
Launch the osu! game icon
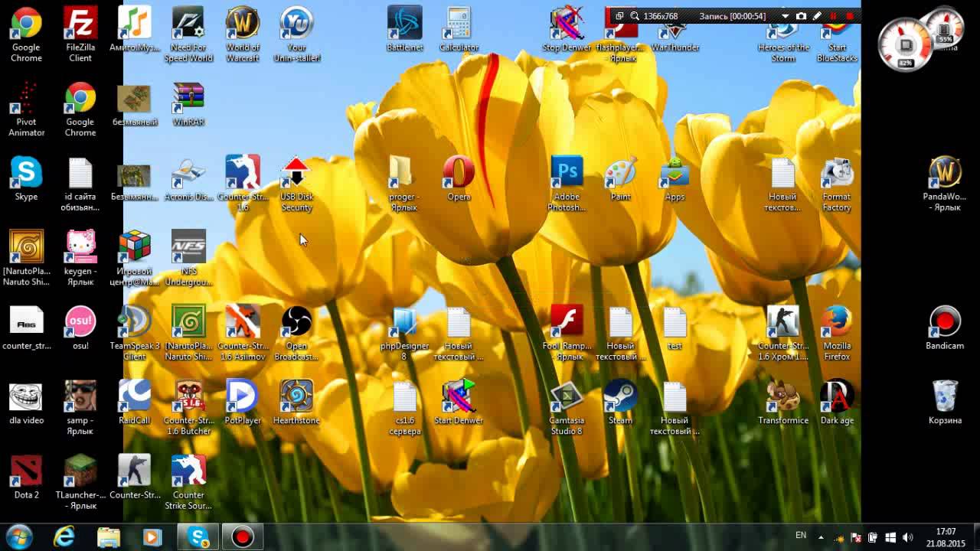[80, 328]
